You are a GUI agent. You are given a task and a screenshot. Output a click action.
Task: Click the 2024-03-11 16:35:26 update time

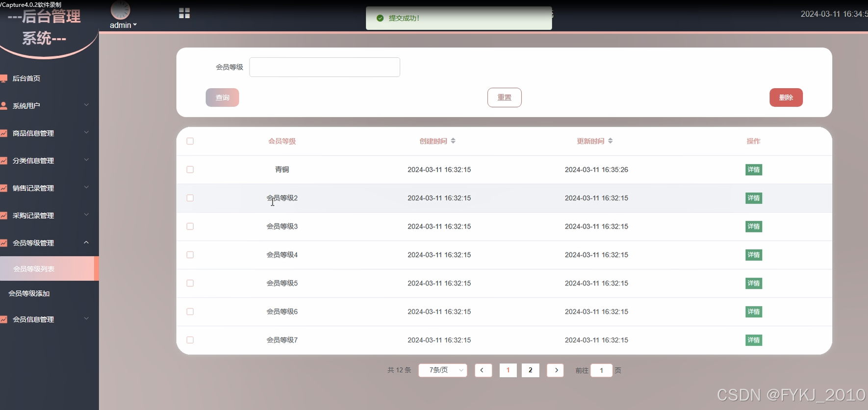596,170
